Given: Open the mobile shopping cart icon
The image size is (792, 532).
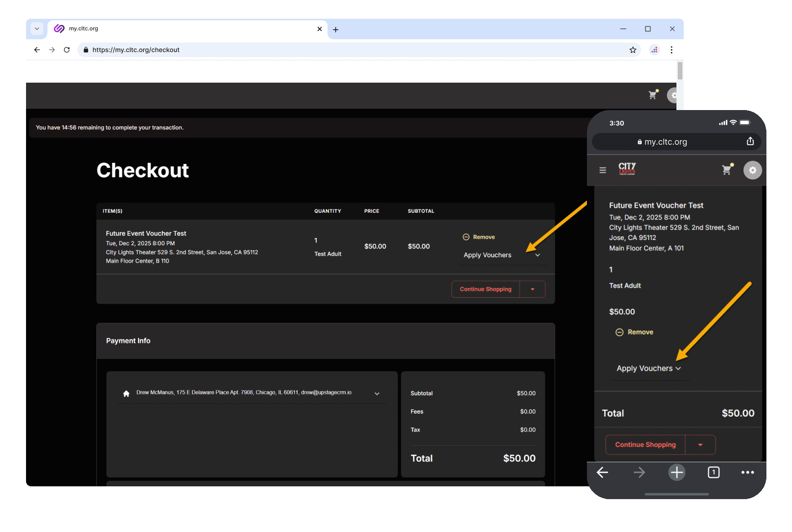Looking at the screenshot, I should point(727,170).
